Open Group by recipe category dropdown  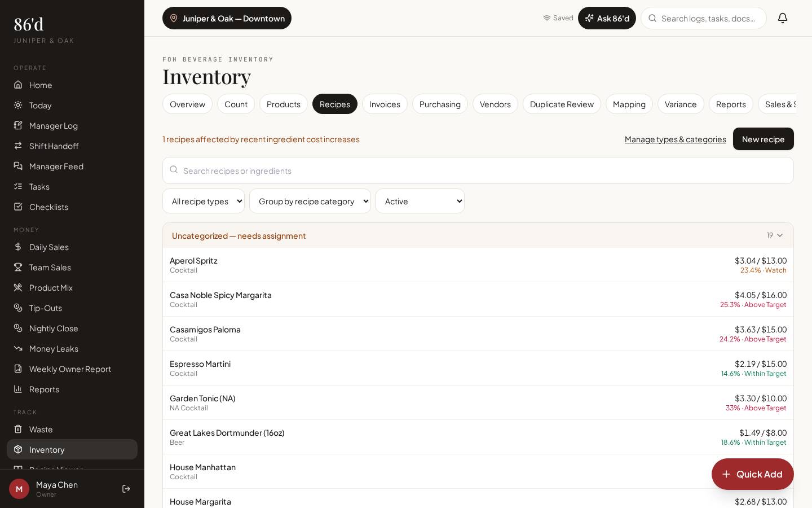310,201
